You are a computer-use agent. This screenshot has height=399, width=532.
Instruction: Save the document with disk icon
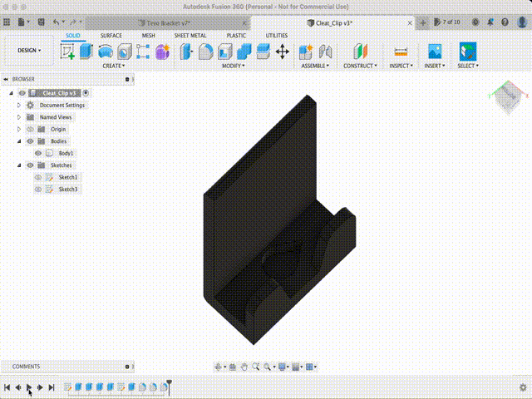pos(41,22)
